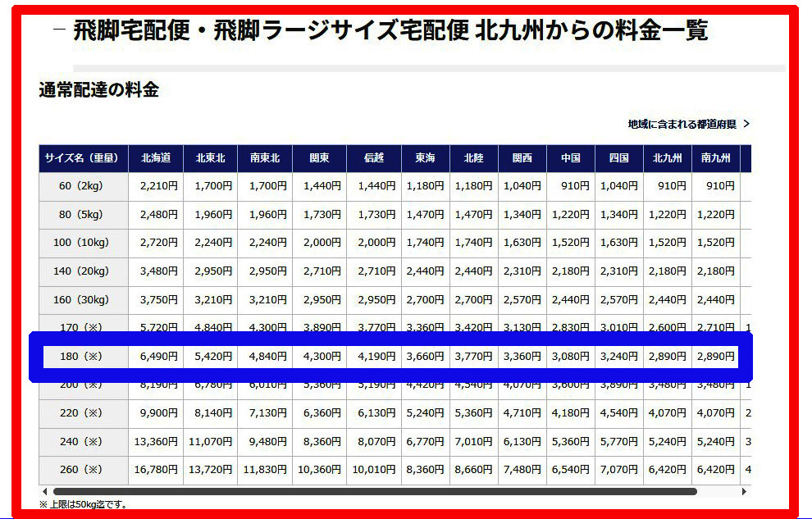Click the 3,660円 東海 cell in 180 row
Screen dimensions: 812x519
point(425,357)
